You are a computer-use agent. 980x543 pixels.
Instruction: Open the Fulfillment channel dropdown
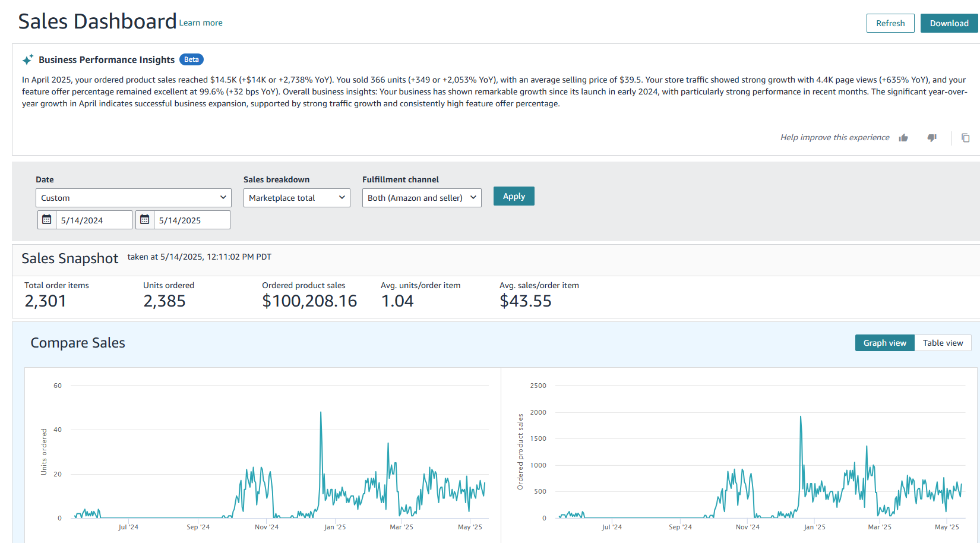pyautogui.click(x=422, y=198)
